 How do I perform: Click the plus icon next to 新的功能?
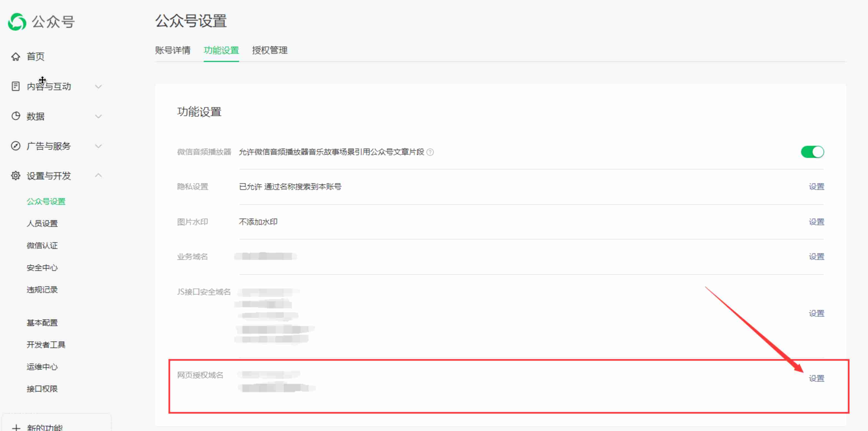[16, 428]
